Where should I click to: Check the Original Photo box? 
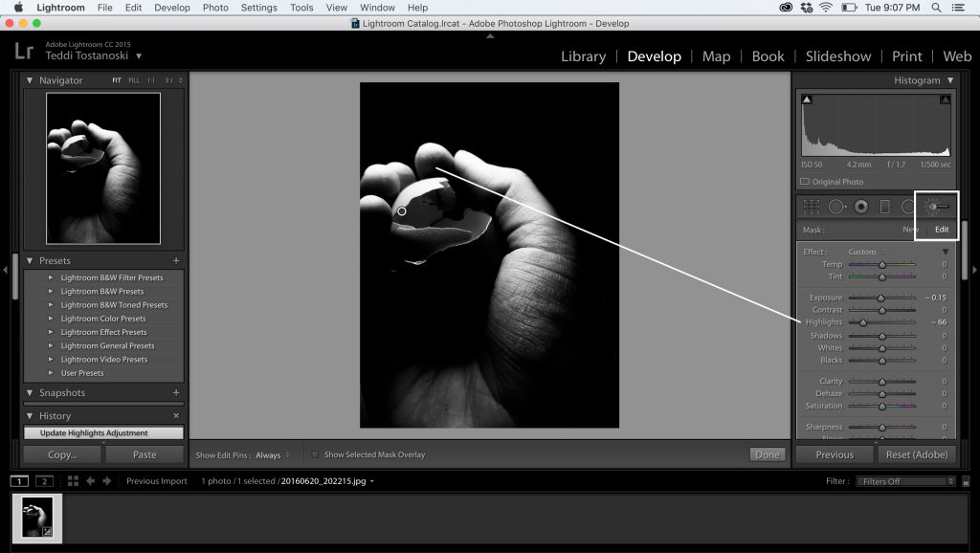[x=805, y=182]
